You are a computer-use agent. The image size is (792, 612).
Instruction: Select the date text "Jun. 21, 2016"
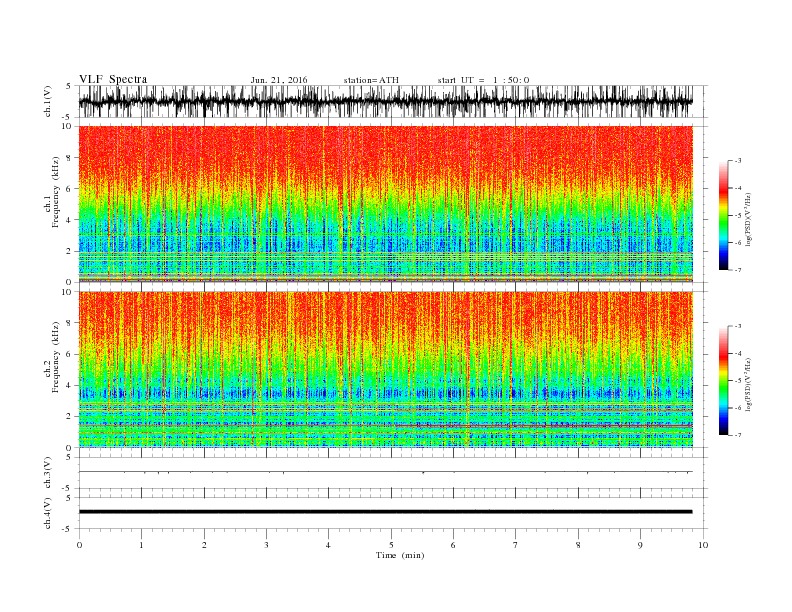tap(279, 80)
